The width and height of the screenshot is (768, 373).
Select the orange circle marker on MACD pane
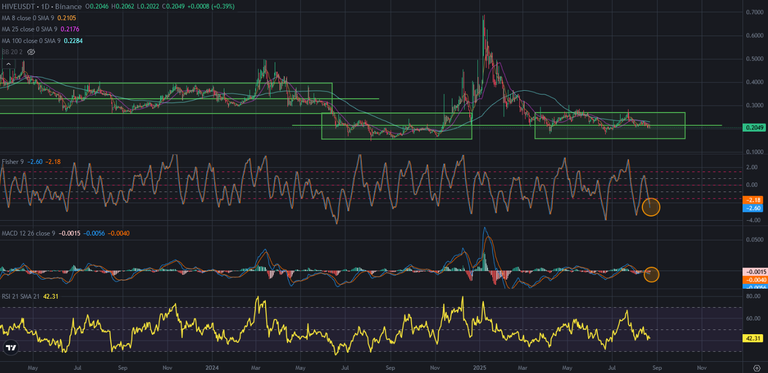pyautogui.click(x=651, y=274)
